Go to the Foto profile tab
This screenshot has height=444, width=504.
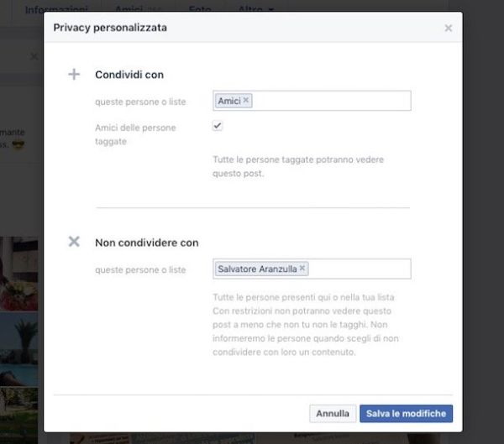click(200, 9)
